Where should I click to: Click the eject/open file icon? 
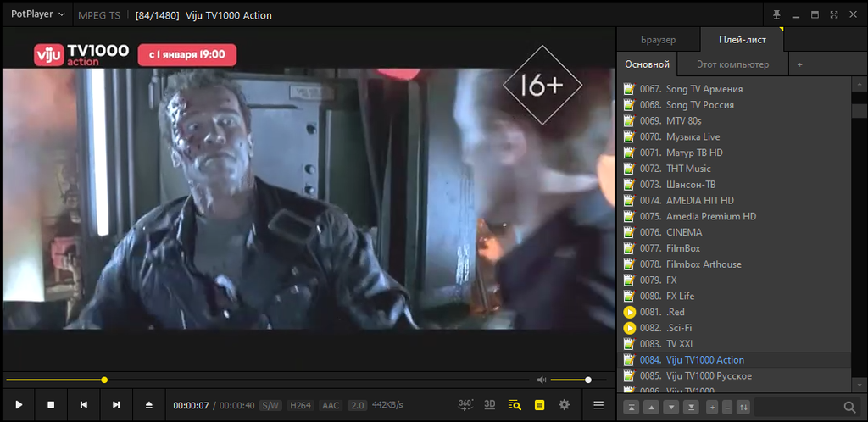click(x=149, y=405)
